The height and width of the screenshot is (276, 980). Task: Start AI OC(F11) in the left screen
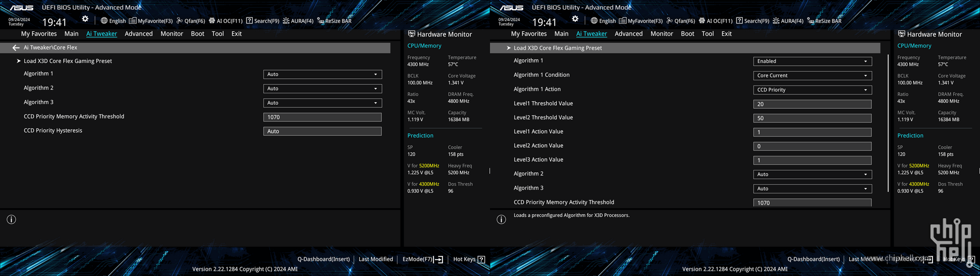pyautogui.click(x=226, y=21)
